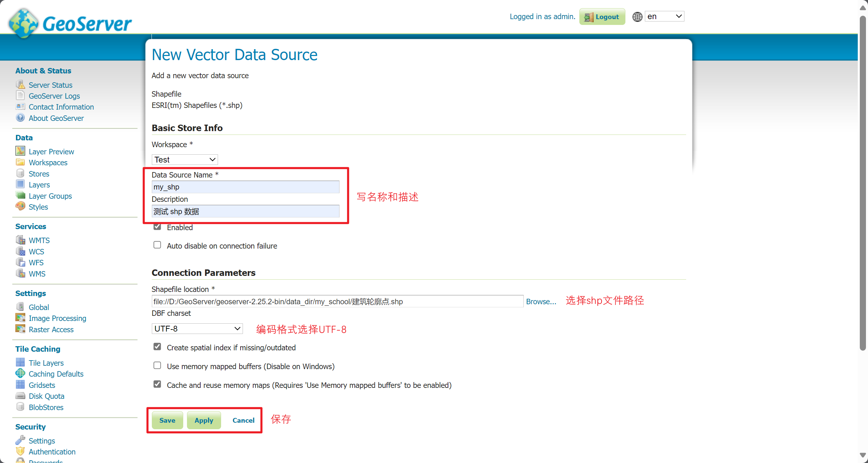
Task: Click the Apply button
Action: coord(204,420)
